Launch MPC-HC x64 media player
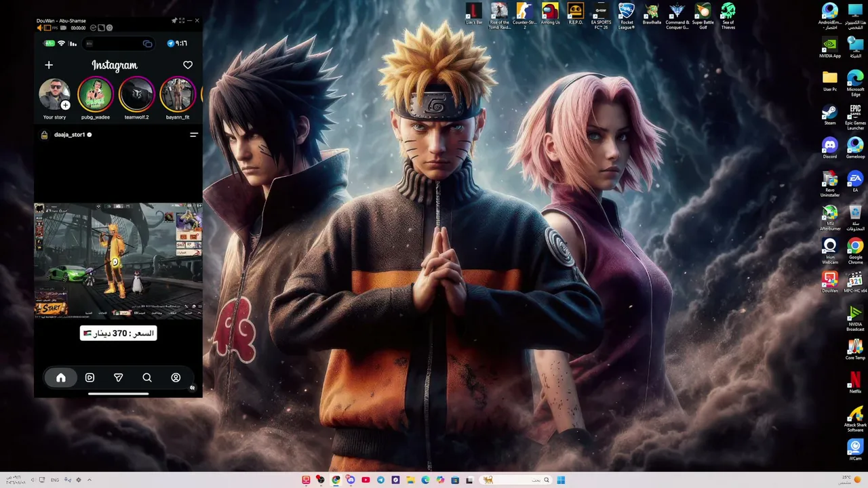This screenshot has height=488, width=868. click(x=855, y=283)
